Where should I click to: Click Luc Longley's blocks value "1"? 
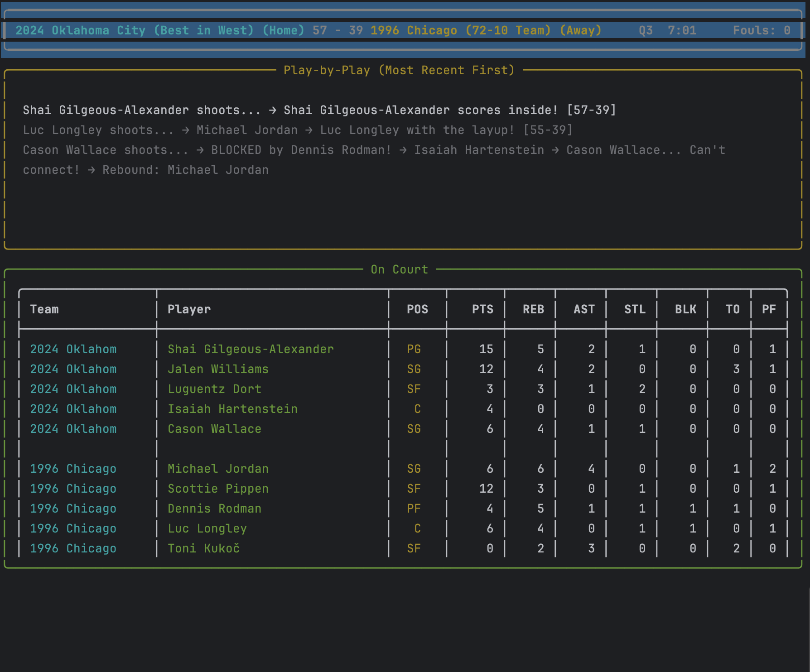tap(693, 528)
